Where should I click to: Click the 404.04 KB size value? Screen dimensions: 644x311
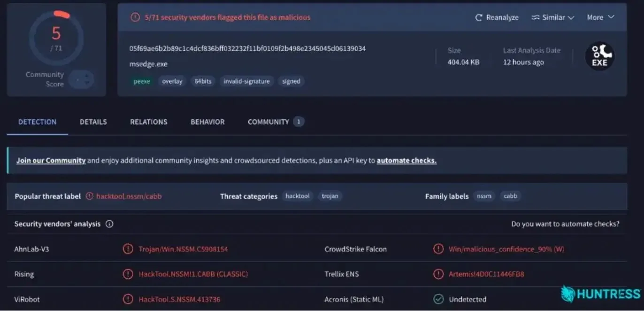(463, 62)
